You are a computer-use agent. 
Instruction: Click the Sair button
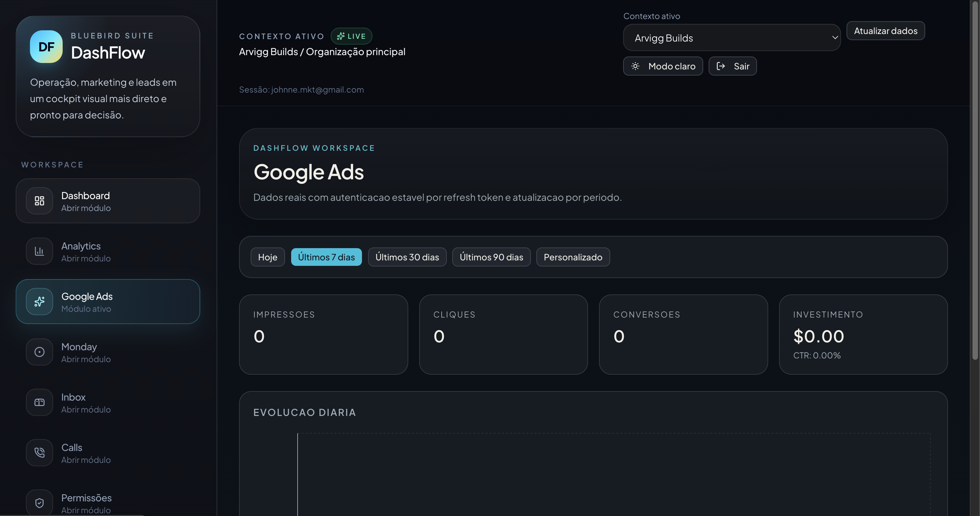pos(733,66)
